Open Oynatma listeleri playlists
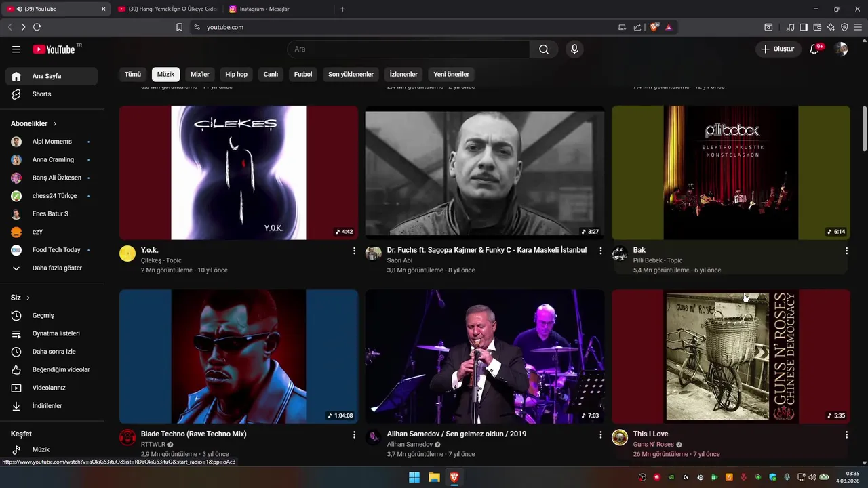Screen dimensions: 868x488 52,333
